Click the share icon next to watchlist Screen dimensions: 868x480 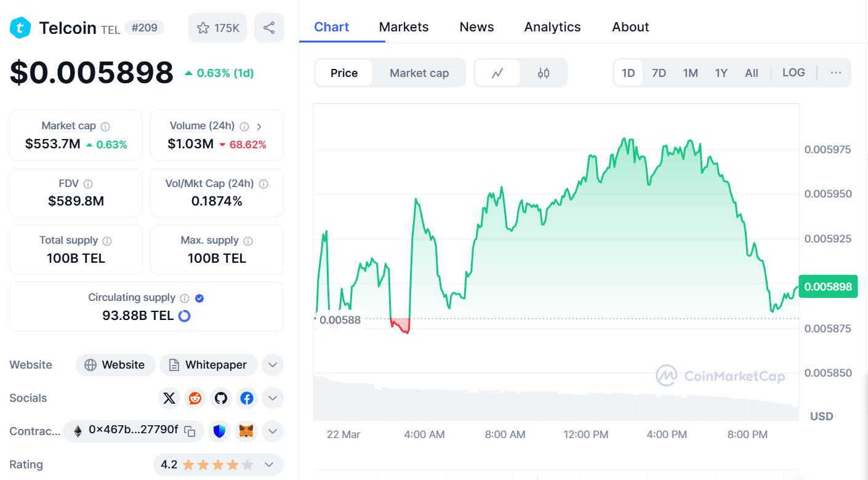click(269, 27)
